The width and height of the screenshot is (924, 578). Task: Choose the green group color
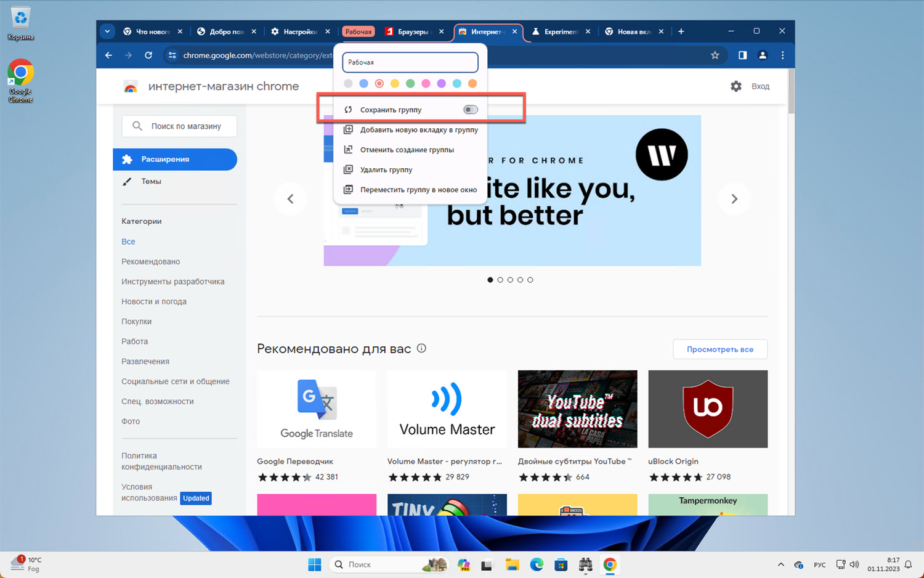410,83
